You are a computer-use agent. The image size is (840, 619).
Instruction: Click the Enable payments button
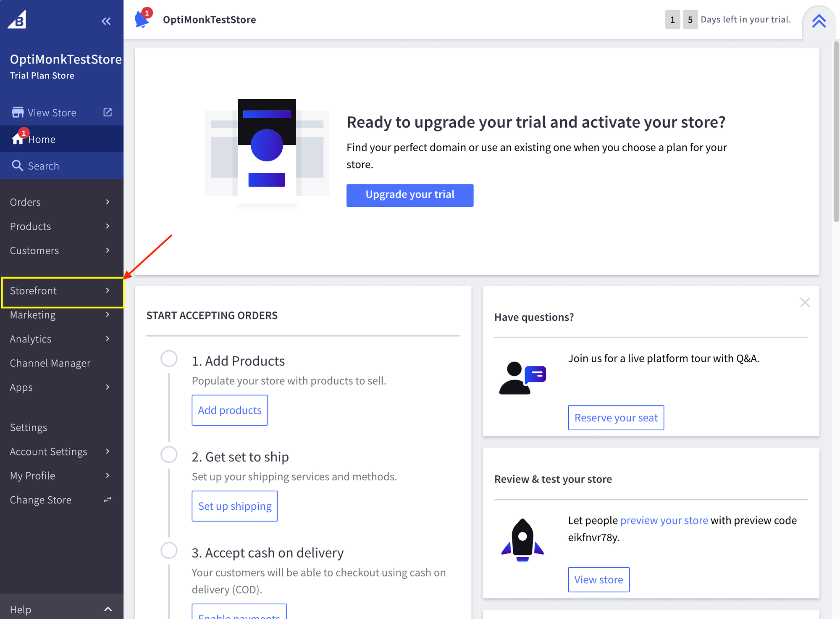(x=239, y=612)
